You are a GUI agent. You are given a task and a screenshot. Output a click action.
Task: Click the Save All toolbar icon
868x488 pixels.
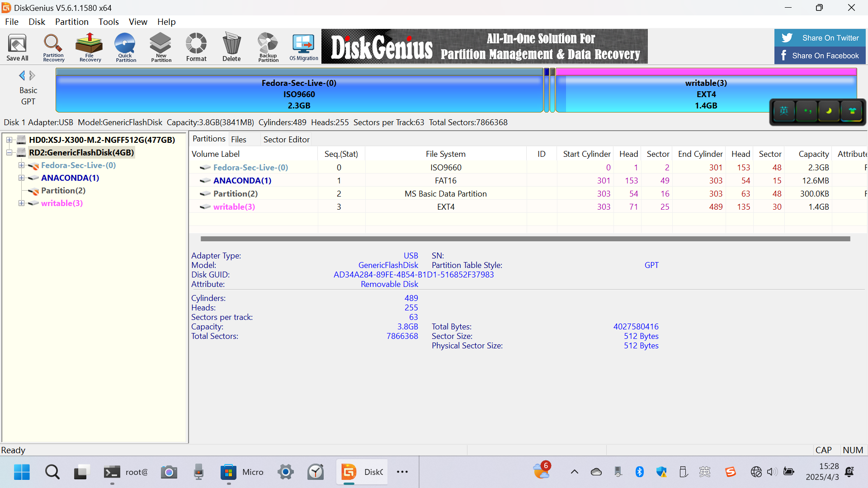pyautogui.click(x=17, y=47)
